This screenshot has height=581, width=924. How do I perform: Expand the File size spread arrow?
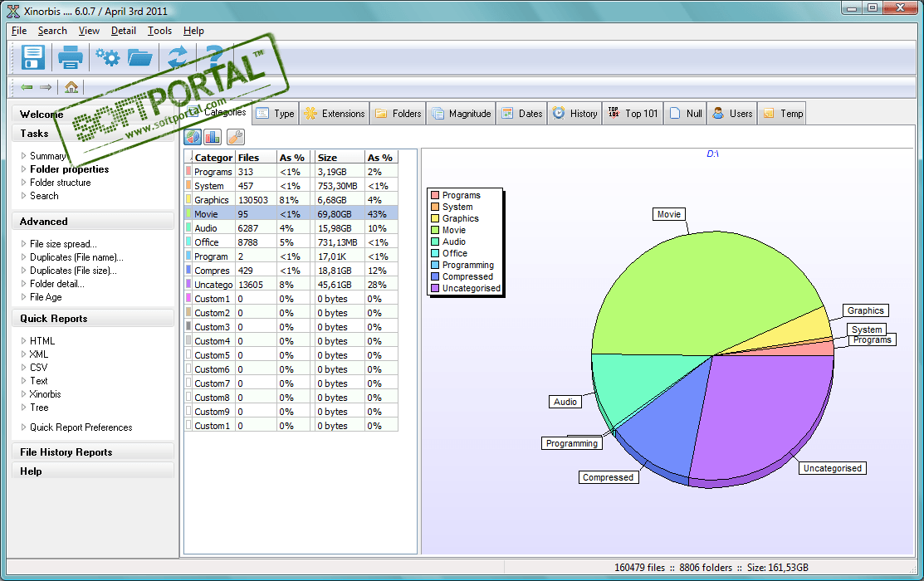pyautogui.click(x=23, y=244)
